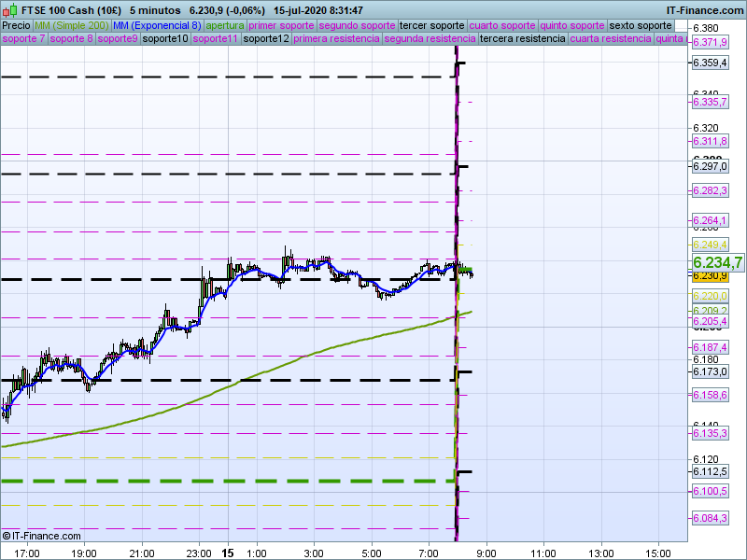This screenshot has width=747, height=560.
Task: Click the 6.112,5 price tag
Action: (x=710, y=471)
